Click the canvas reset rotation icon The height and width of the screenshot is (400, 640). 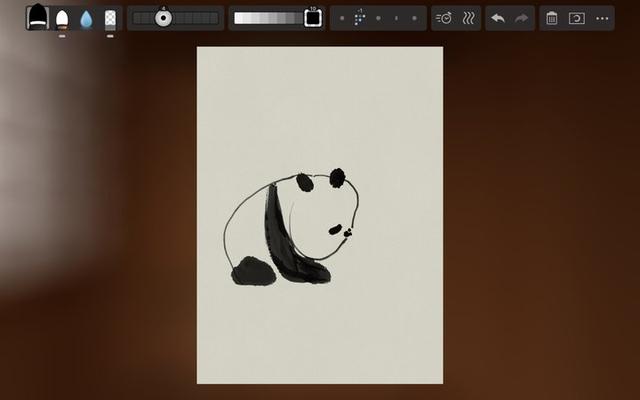576,18
